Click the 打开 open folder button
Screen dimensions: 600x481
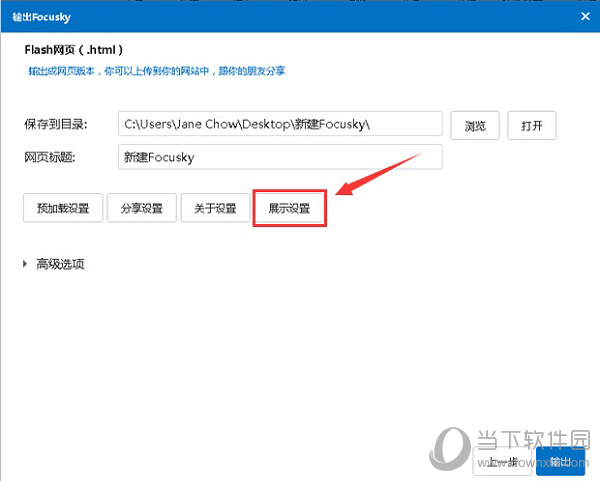pos(532,126)
